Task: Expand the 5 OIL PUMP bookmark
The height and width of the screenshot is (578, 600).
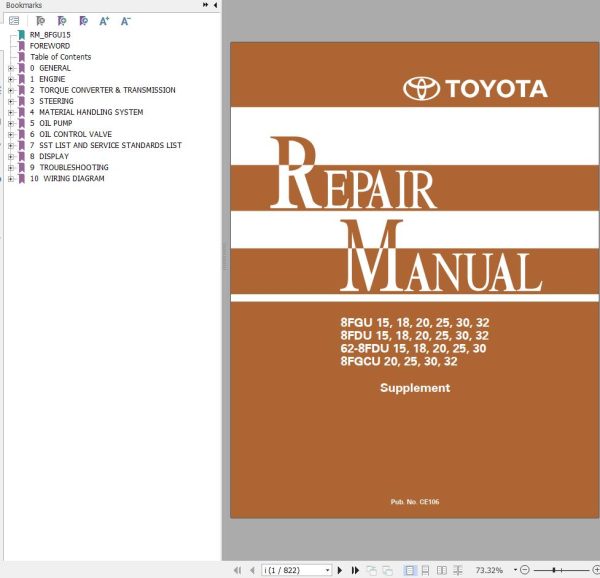Action: click(11, 124)
